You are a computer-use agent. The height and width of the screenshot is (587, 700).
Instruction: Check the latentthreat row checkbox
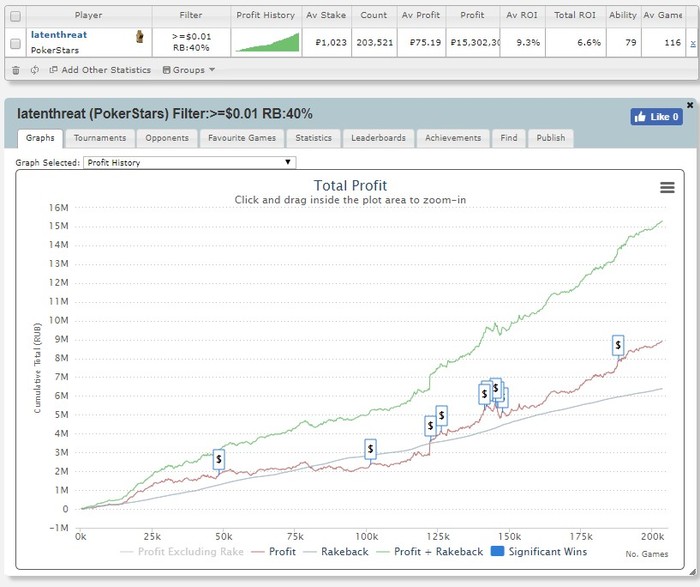(x=16, y=43)
